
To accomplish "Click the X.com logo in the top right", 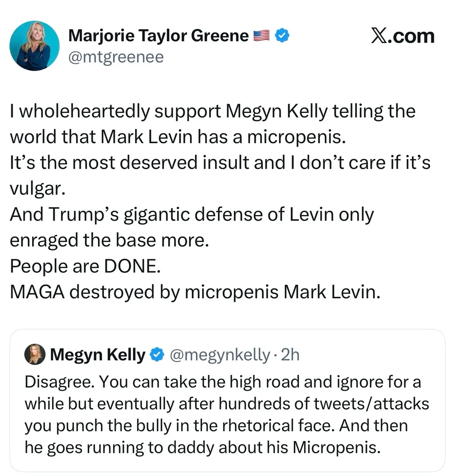I will point(402,36).
